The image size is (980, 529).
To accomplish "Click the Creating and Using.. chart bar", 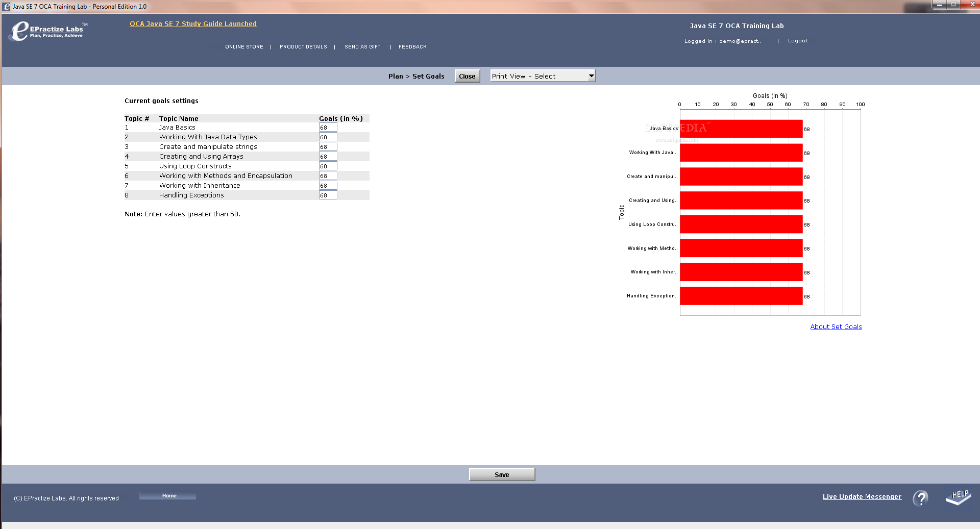I will tap(741, 200).
